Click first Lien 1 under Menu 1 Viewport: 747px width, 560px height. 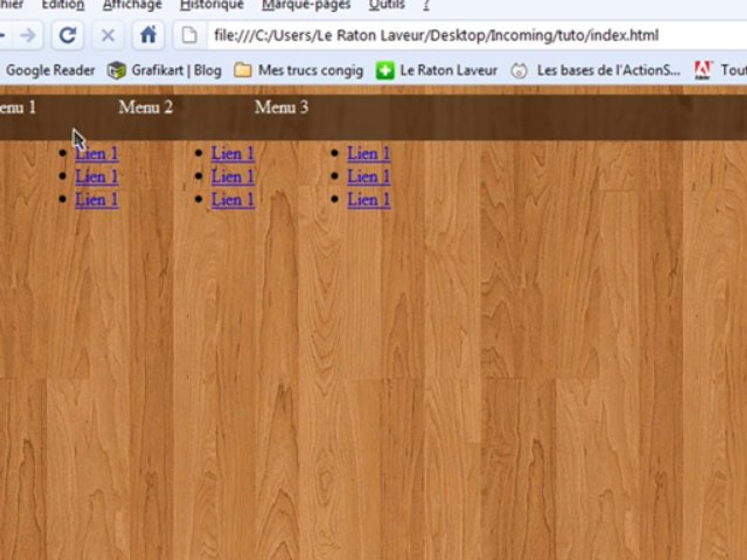click(x=97, y=153)
